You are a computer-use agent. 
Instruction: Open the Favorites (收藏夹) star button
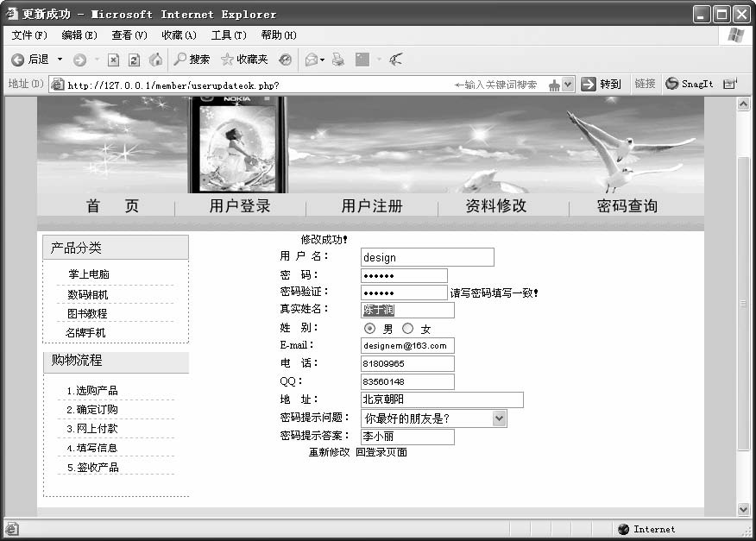(244, 60)
